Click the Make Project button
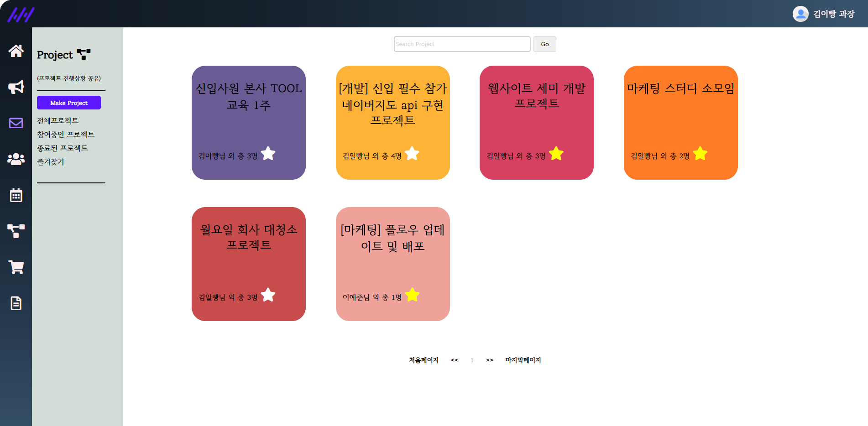 pos(69,103)
